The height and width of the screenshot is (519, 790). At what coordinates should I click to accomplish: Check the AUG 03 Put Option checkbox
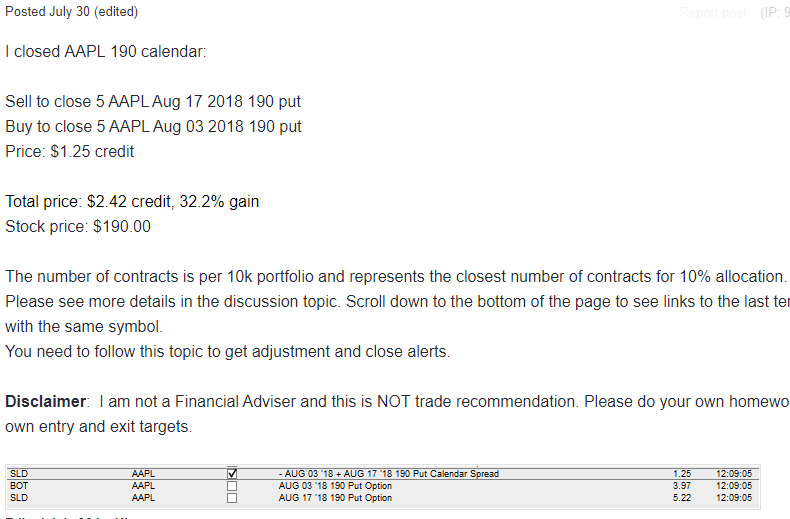coord(232,486)
